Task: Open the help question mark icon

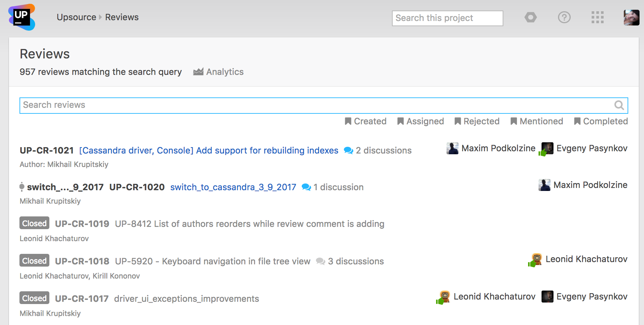Action: click(x=564, y=17)
